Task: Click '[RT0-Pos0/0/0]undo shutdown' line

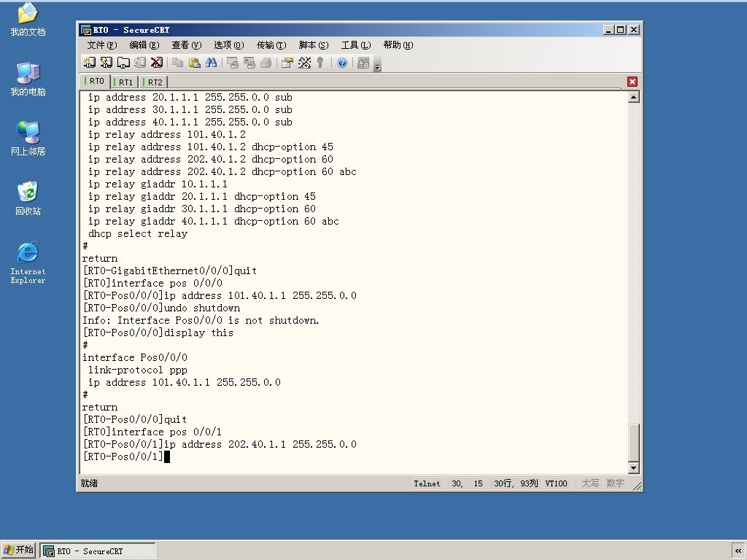Action: (x=161, y=308)
